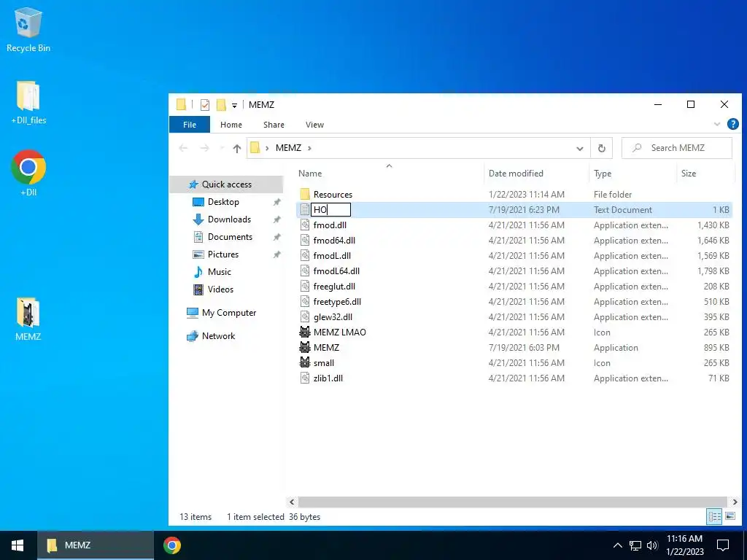Open the File tab
The image size is (747, 560).
(x=190, y=124)
